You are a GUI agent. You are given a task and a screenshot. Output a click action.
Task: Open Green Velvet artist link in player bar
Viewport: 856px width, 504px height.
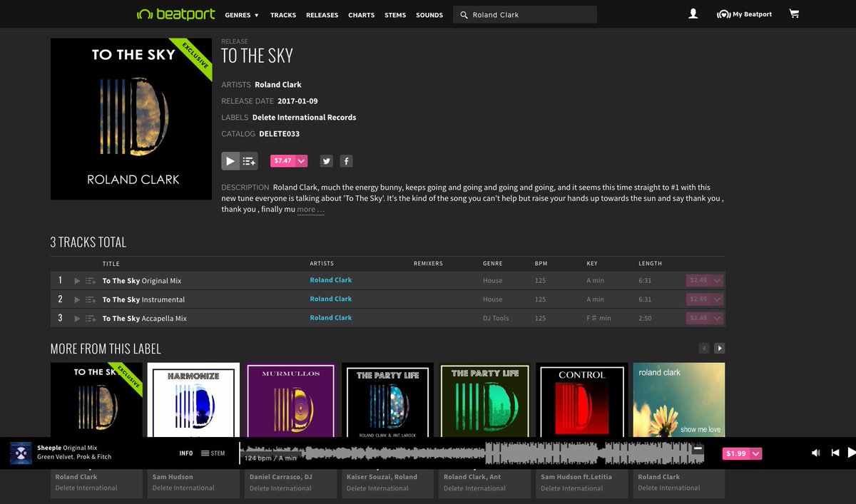(x=57, y=457)
